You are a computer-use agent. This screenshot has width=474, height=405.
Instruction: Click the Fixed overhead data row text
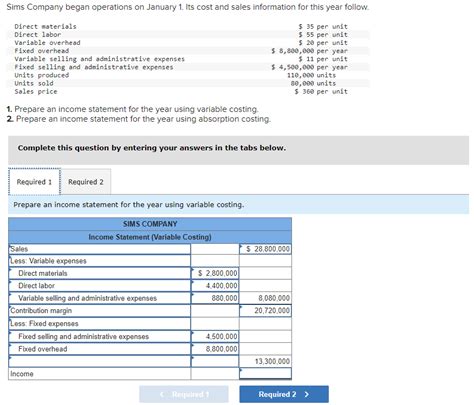[x=42, y=51]
